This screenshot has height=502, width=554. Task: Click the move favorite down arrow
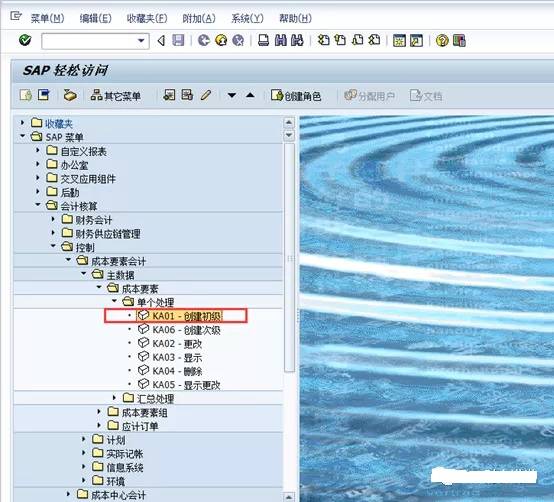tap(232, 95)
